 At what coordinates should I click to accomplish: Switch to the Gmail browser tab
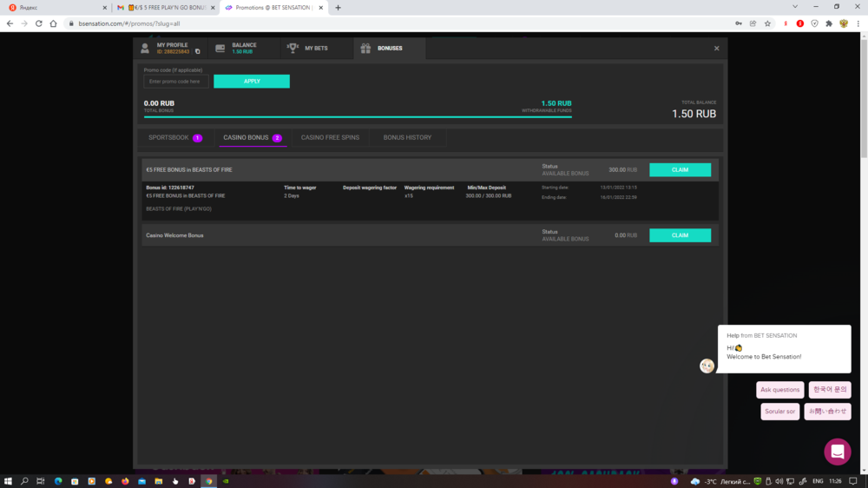(x=165, y=8)
